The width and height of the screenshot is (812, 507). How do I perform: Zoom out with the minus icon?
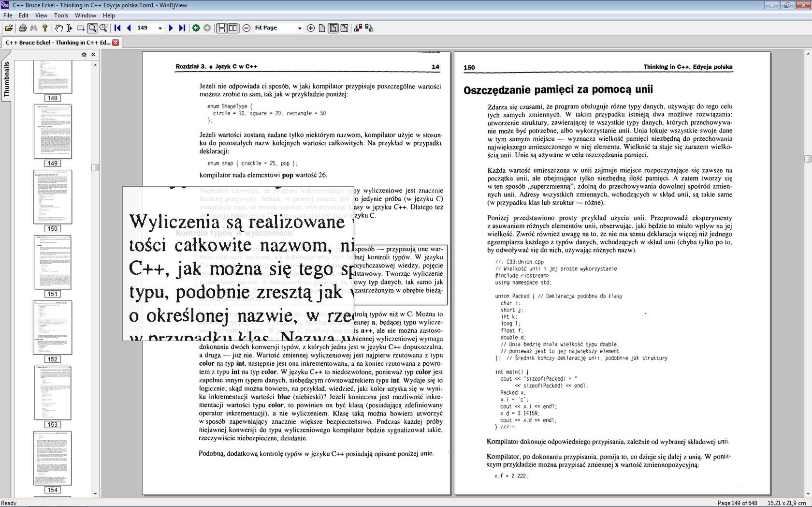246,28
